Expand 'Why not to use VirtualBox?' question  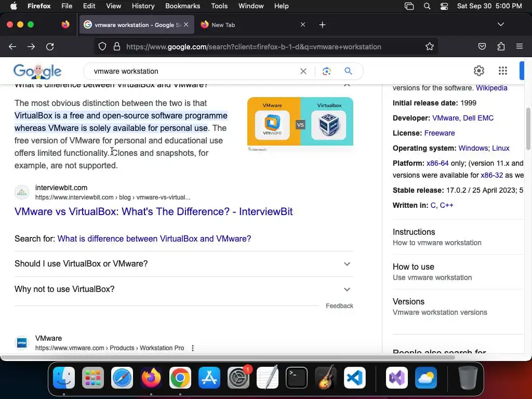click(x=184, y=289)
